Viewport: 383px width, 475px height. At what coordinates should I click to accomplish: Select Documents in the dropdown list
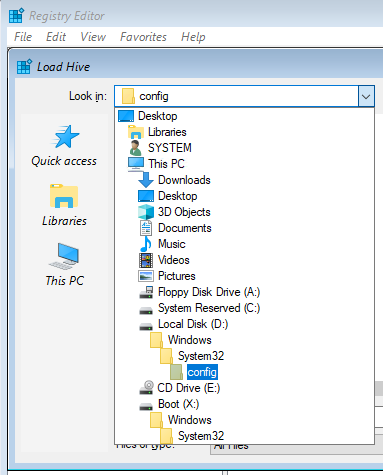point(244,228)
